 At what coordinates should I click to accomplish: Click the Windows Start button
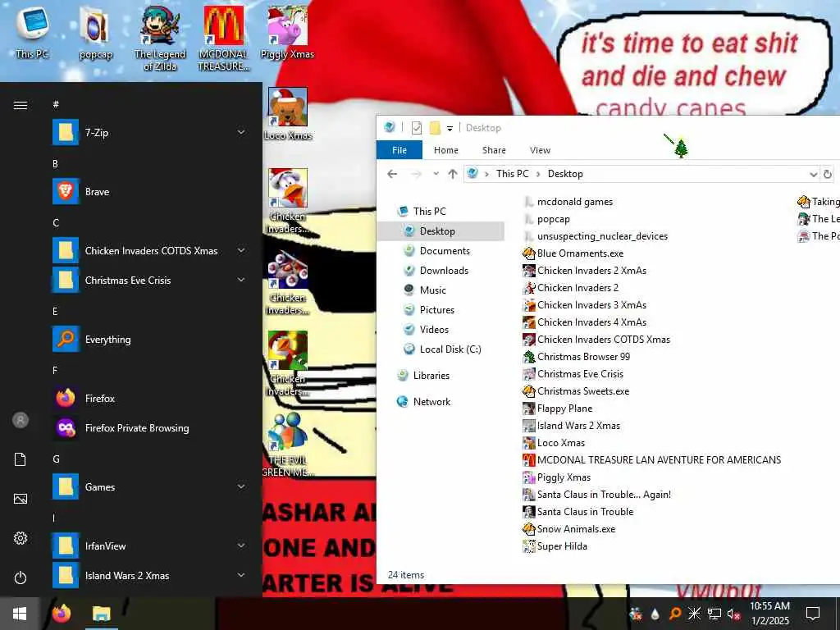click(x=20, y=614)
